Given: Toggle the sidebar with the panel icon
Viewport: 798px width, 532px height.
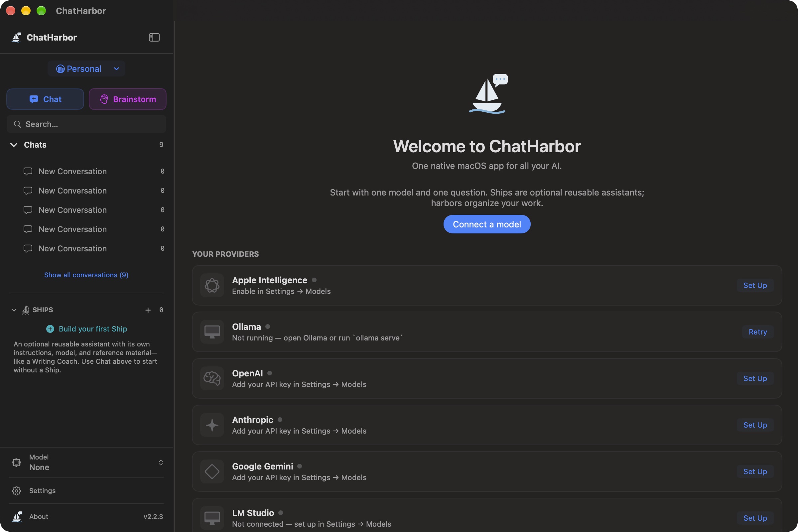Looking at the screenshot, I should click(154, 37).
